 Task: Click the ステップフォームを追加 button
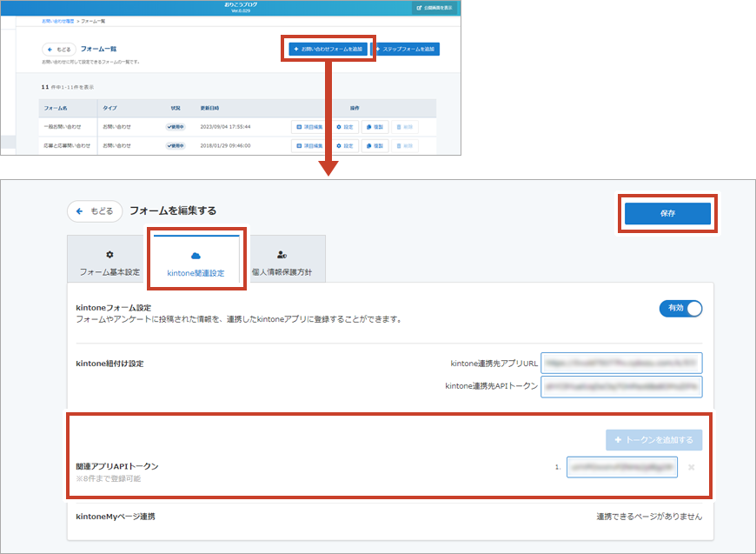pyautogui.click(x=406, y=49)
